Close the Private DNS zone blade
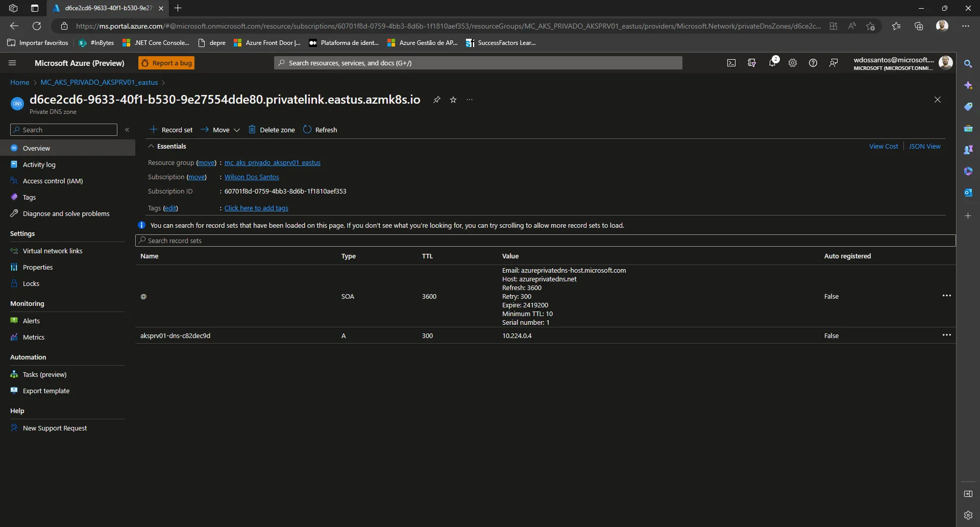 [938, 100]
